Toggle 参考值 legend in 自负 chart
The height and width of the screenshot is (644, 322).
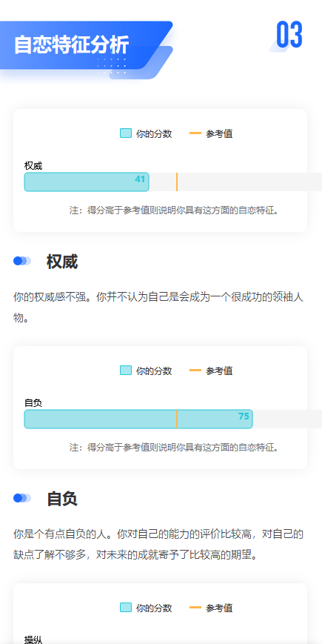click(x=211, y=371)
